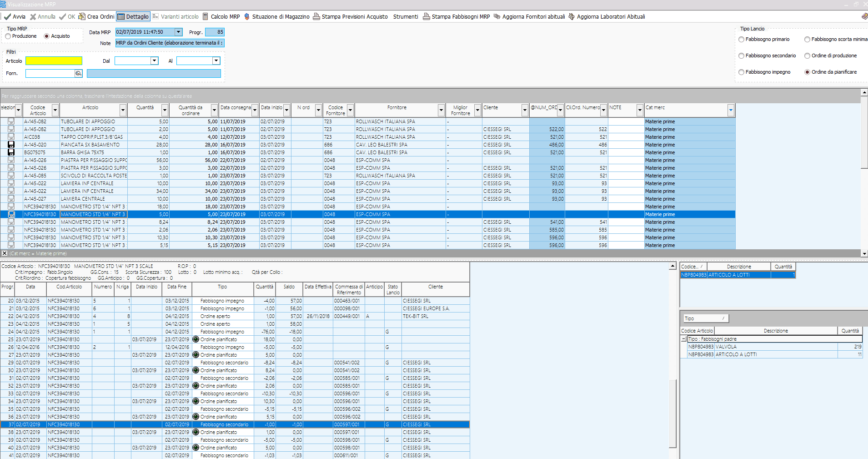868x459 pixels.
Task: Open Situazione di Magazzino icon
Action: pyautogui.click(x=247, y=17)
